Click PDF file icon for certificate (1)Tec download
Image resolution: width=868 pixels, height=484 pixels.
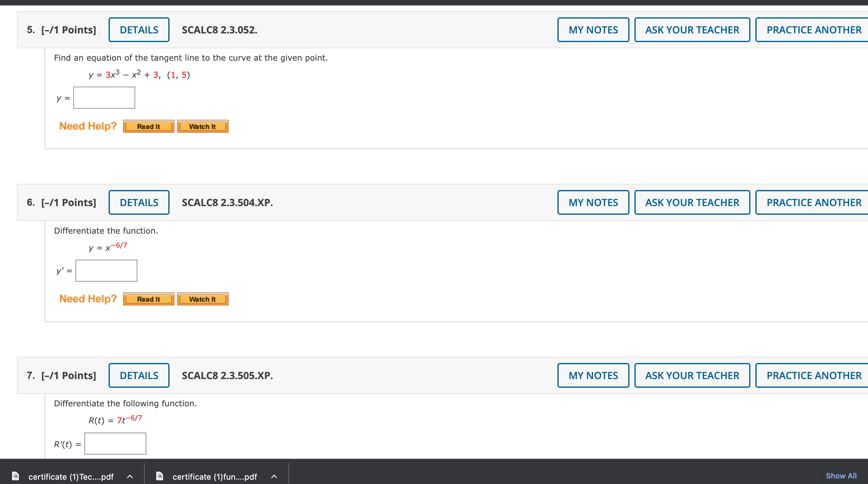[15, 476]
